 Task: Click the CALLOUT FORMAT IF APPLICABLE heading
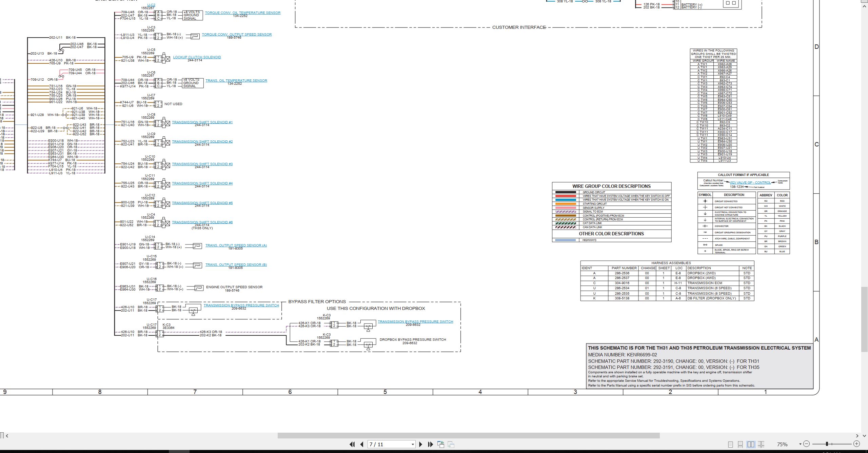click(743, 175)
